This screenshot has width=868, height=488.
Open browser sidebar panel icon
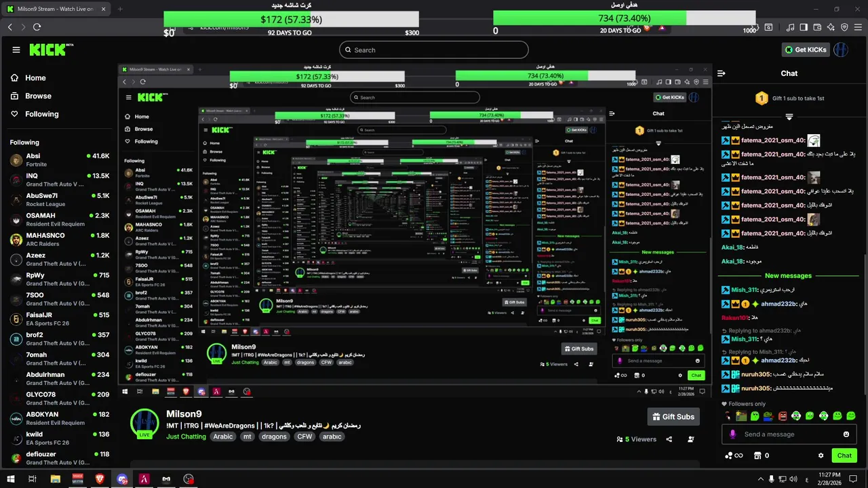804,27
